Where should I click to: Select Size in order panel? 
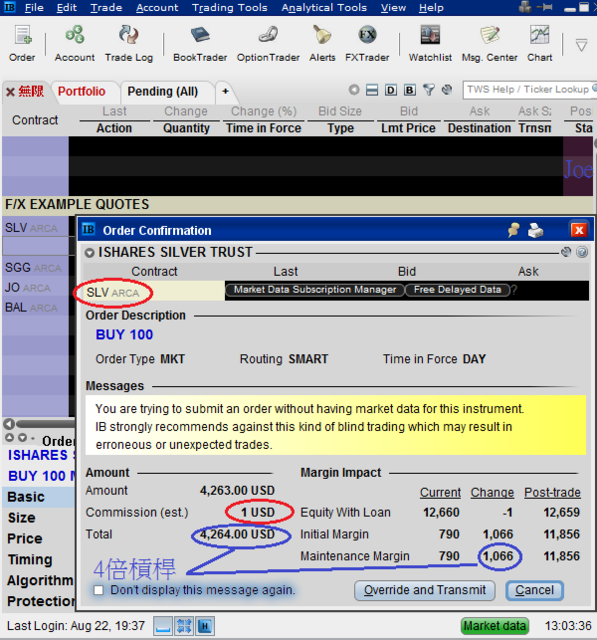(39, 518)
